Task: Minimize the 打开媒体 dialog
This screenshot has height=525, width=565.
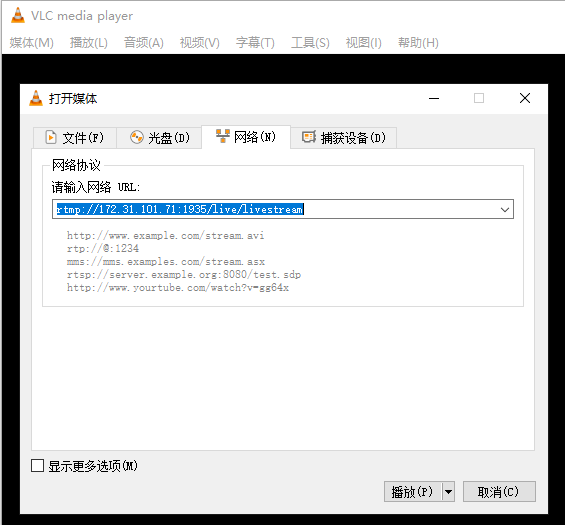Action: click(x=434, y=98)
